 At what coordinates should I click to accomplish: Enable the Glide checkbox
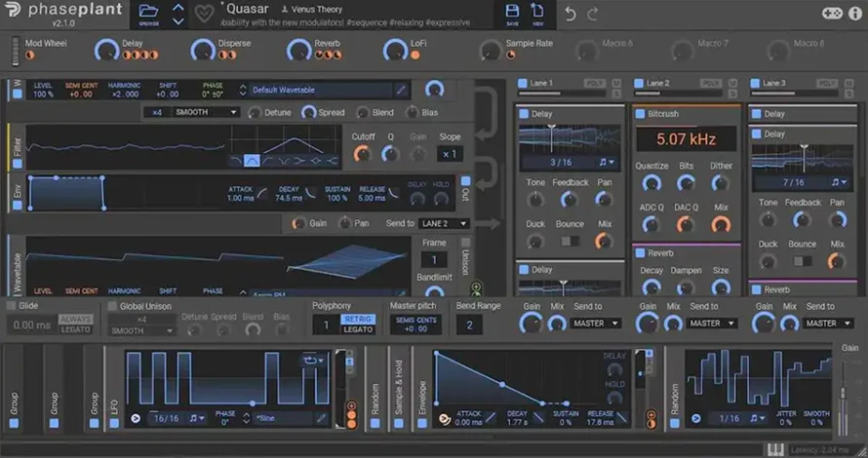tap(12, 306)
